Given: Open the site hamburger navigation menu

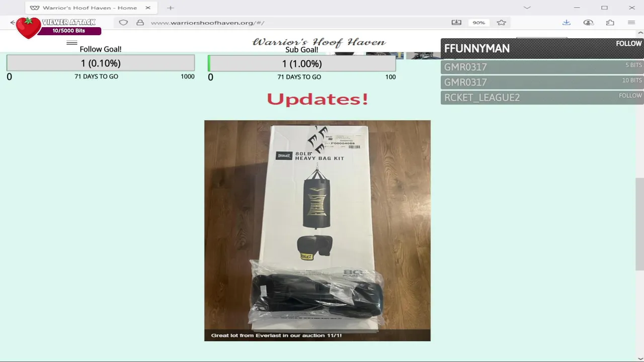Looking at the screenshot, I should click(x=72, y=43).
